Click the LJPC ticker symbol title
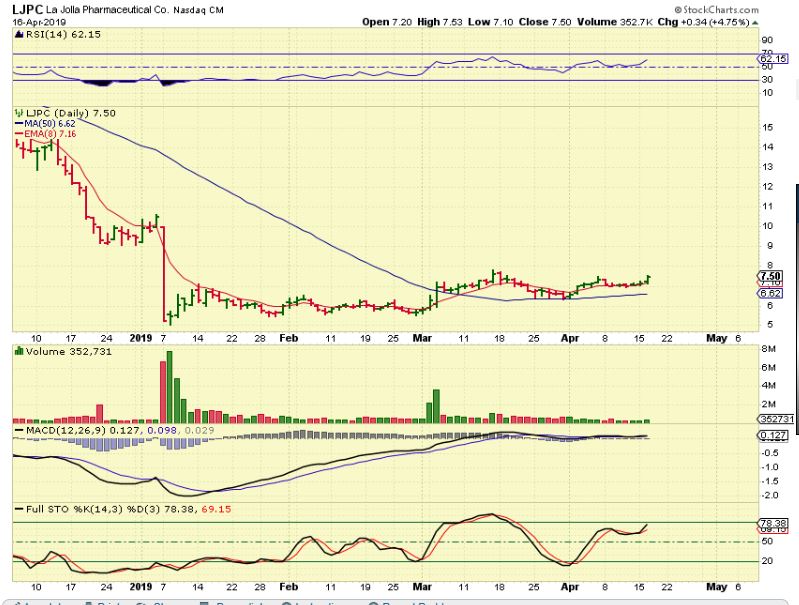 pos(28,10)
